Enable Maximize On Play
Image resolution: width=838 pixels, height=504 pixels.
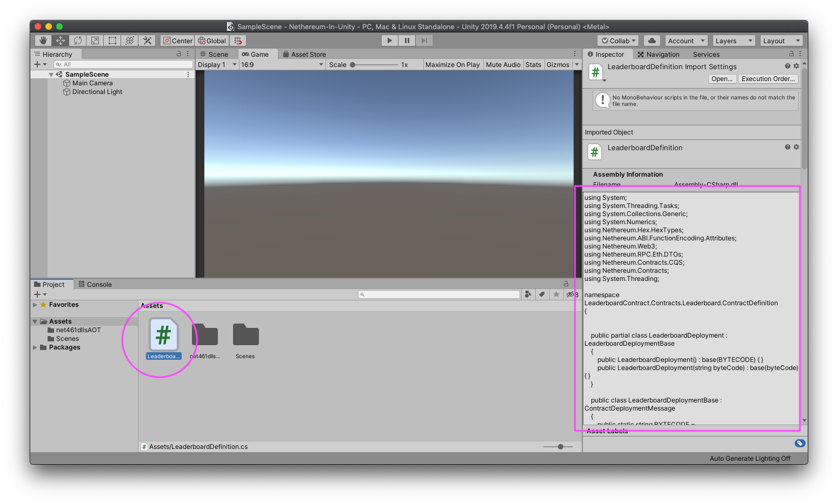point(453,64)
